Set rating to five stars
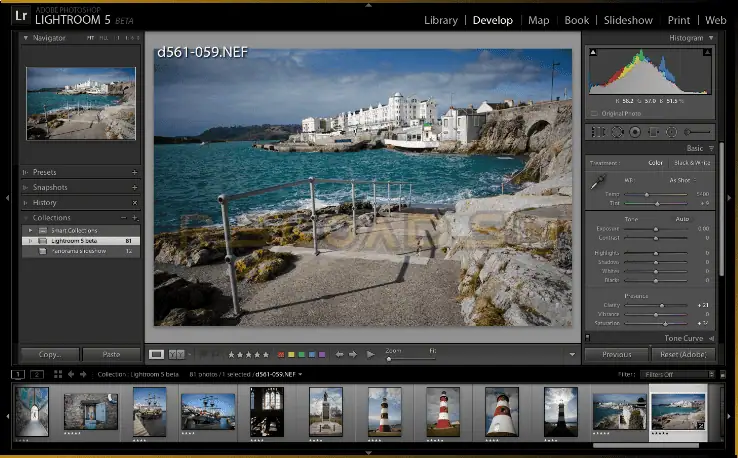 coord(266,354)
